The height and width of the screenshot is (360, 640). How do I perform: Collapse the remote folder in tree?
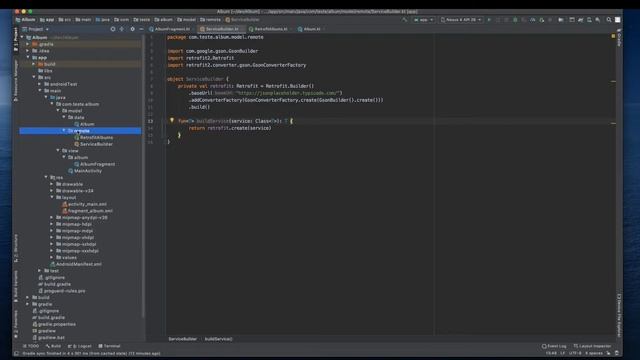click(64, 131)
